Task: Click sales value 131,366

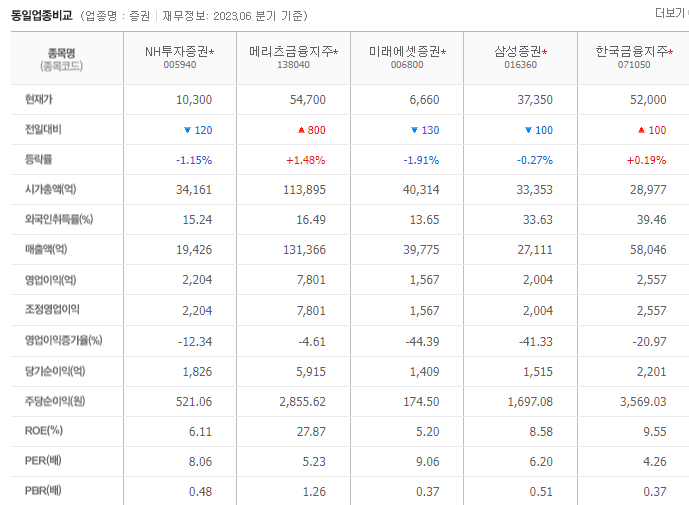Action: pyautogui.click(x=304, y=250)
